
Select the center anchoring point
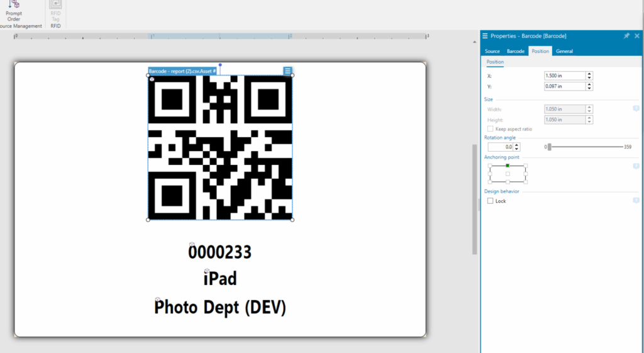pos(508,174)
